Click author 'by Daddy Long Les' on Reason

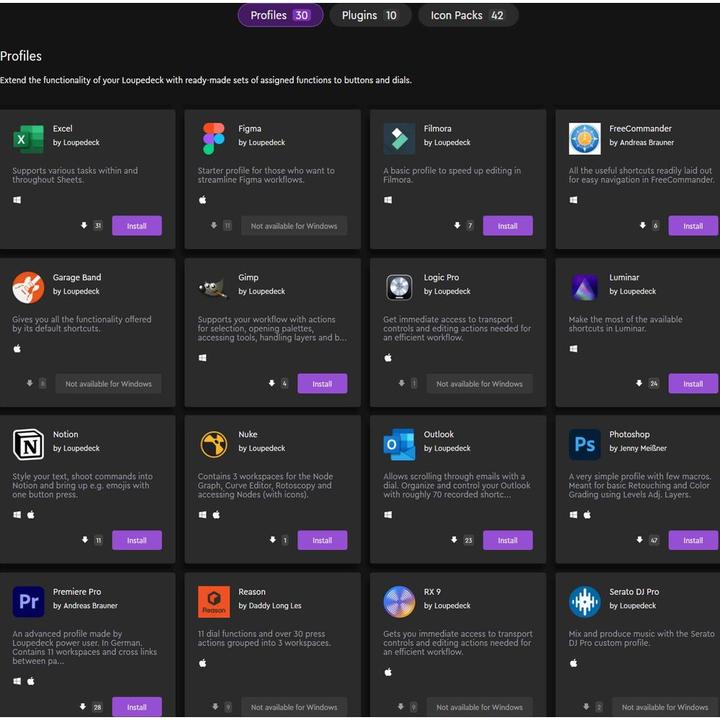pyautogui.click(x=270, y=606)
